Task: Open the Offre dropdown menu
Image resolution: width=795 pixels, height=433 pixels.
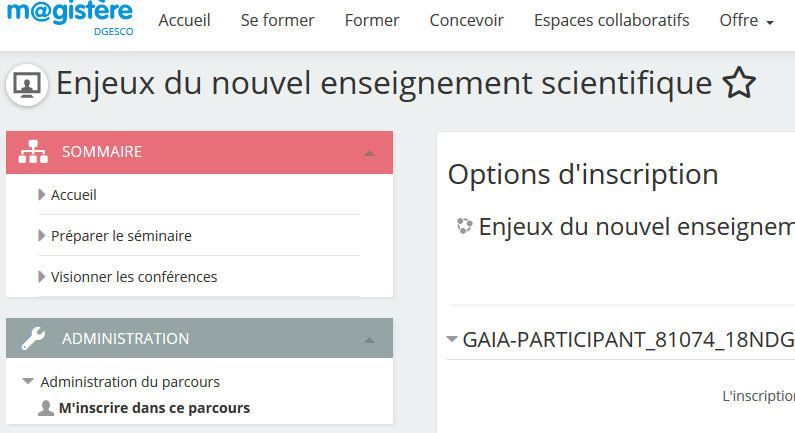Action: click(x=746, y=21)
